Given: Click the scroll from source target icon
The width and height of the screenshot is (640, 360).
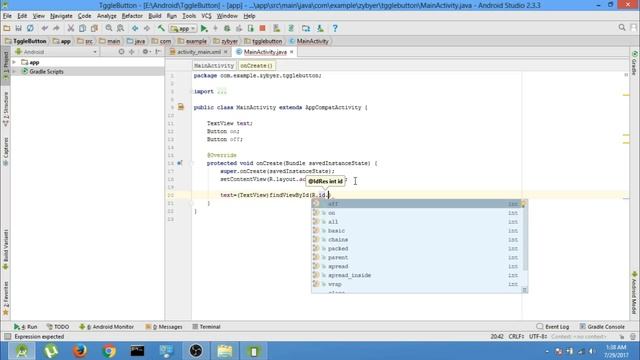Looking at the screenshot, I should [x=121, y=52].
